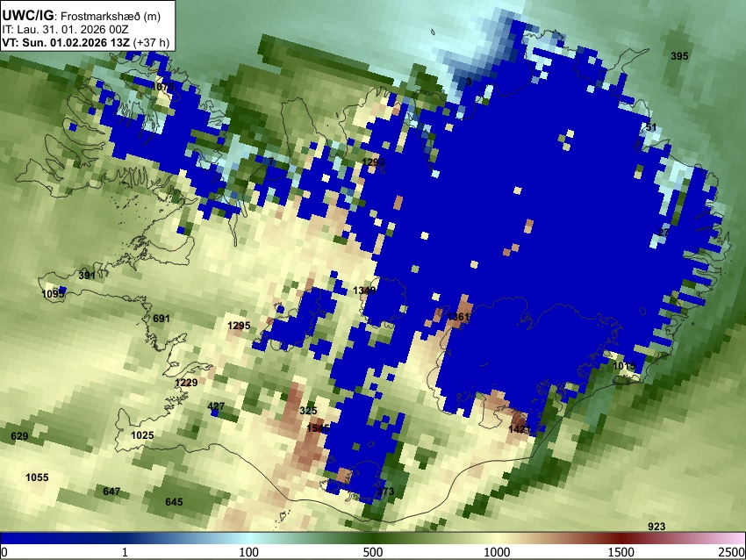Click the legend label 2500
The height and width of the screenshot is (560, 746).
(733, 552)
